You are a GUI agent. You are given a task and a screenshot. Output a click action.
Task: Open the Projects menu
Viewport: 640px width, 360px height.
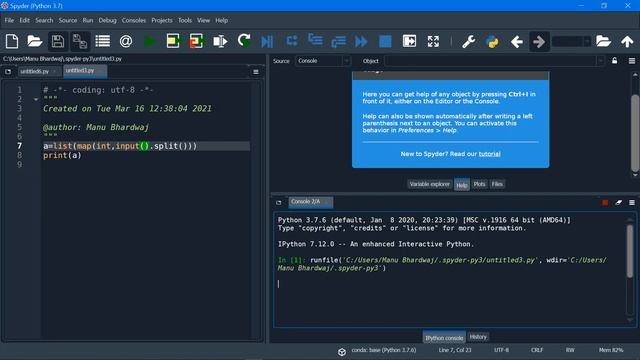click(x=162, y=20)
